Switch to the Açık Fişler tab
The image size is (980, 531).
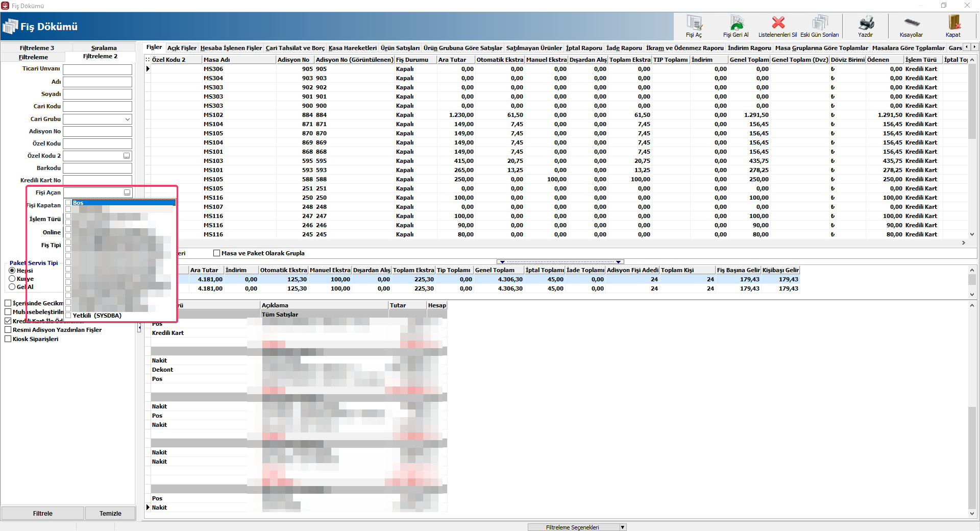[x=182, y=48]
